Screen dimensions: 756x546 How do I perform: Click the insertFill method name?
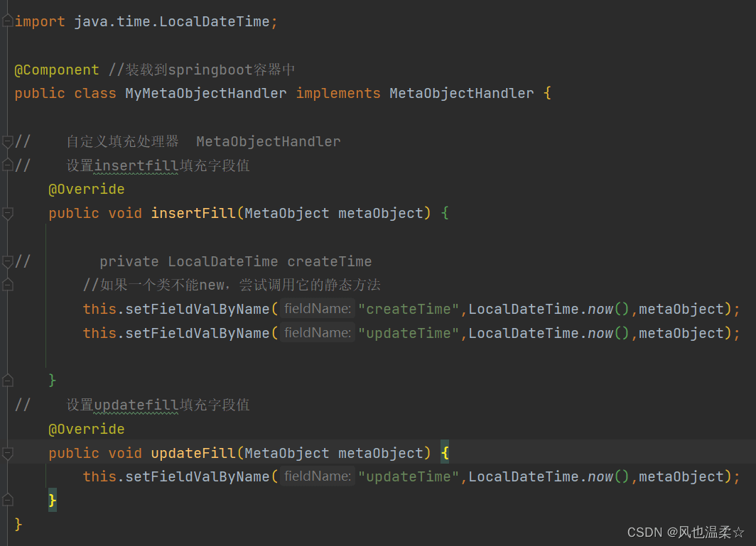click(193, 214)
